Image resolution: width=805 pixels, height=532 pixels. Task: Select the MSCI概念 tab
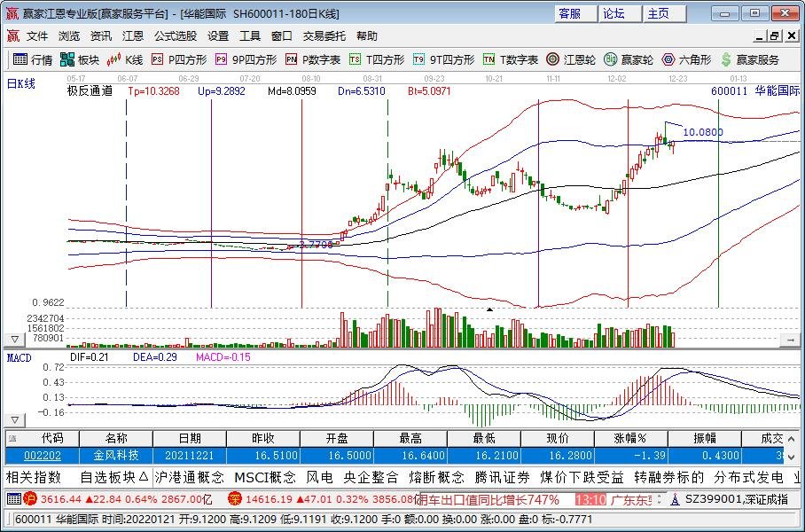click(x=265, y=478)
